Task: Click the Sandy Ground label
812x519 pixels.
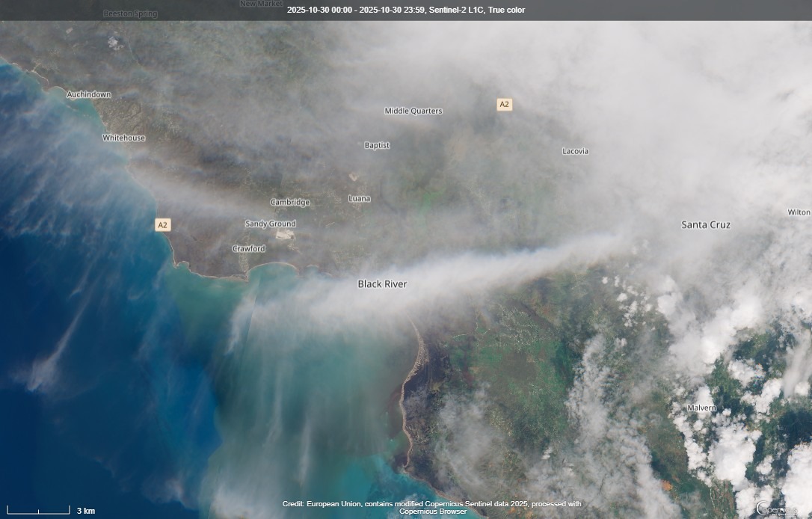Action: [x=270, y=224]
